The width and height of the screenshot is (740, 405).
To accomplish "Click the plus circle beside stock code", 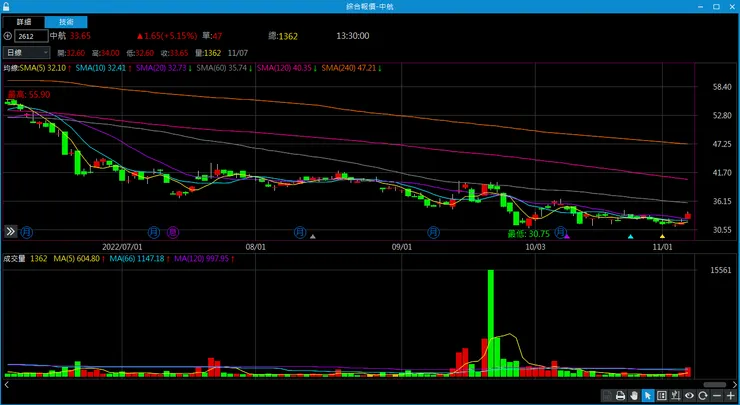I will pyautogui.click(x=7, y=36).
